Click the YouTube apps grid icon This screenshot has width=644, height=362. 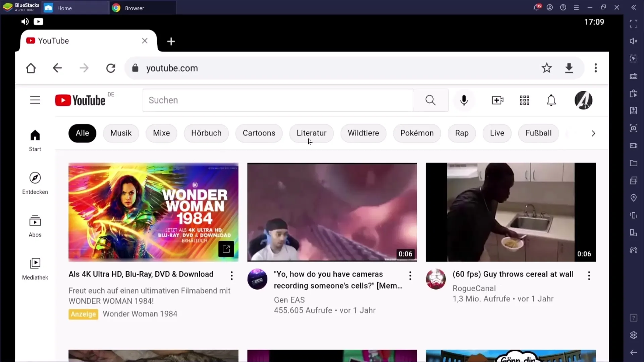525,100
